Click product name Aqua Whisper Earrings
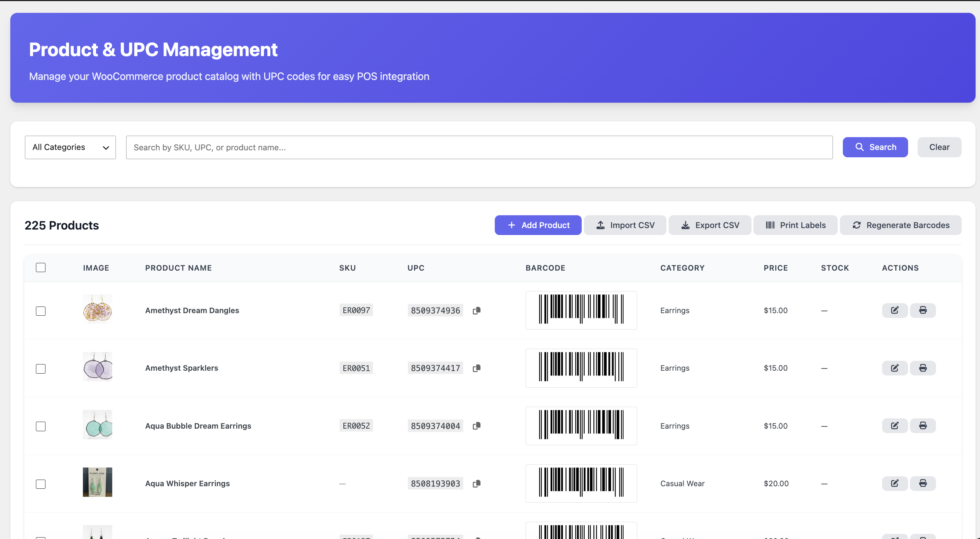980x539 pixels. [187, 484]
